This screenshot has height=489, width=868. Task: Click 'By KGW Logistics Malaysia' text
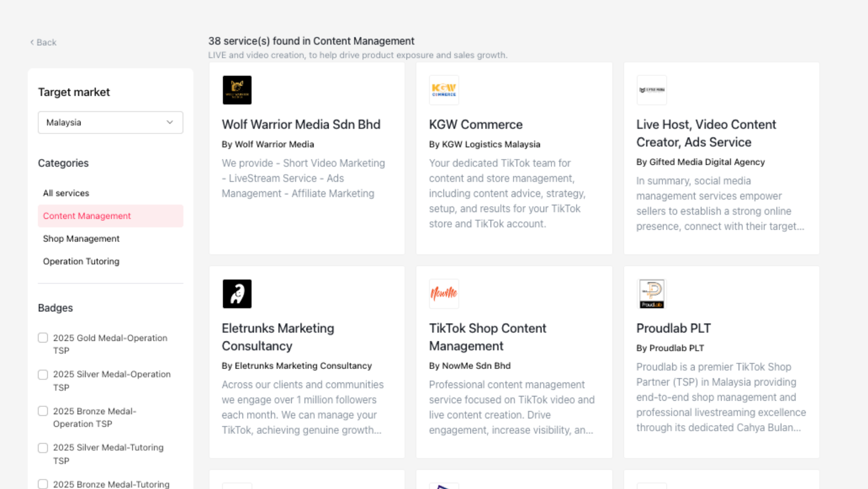click(484, 144)
